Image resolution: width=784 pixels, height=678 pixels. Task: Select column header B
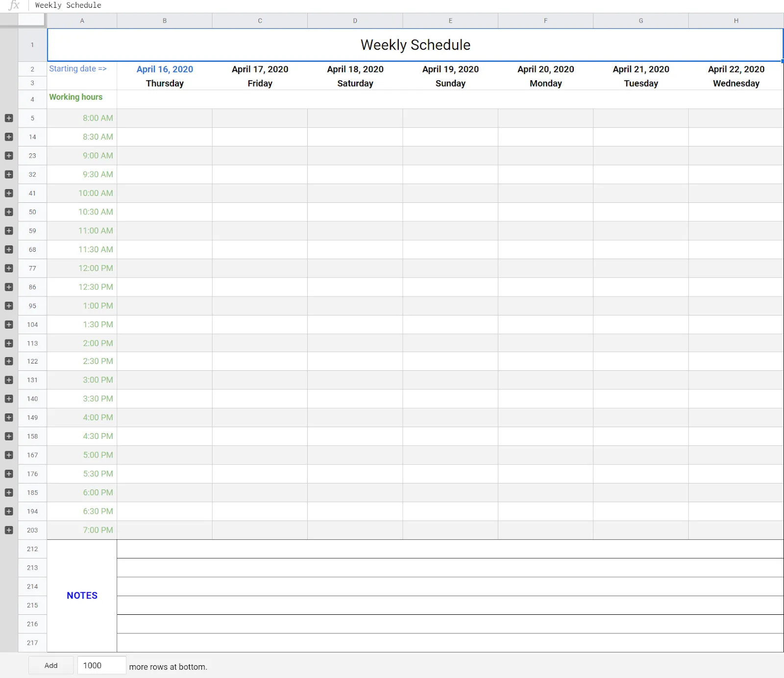point(165,21)
